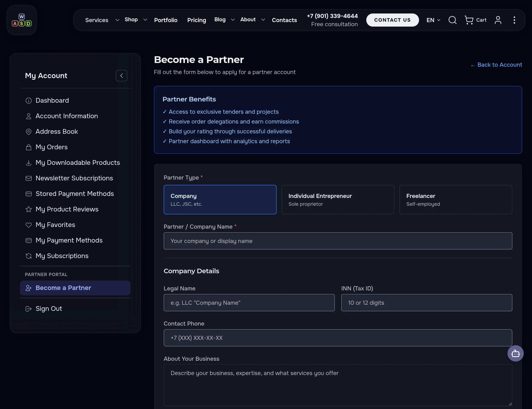Expand the Services dropdown chevron

(117, 20)
